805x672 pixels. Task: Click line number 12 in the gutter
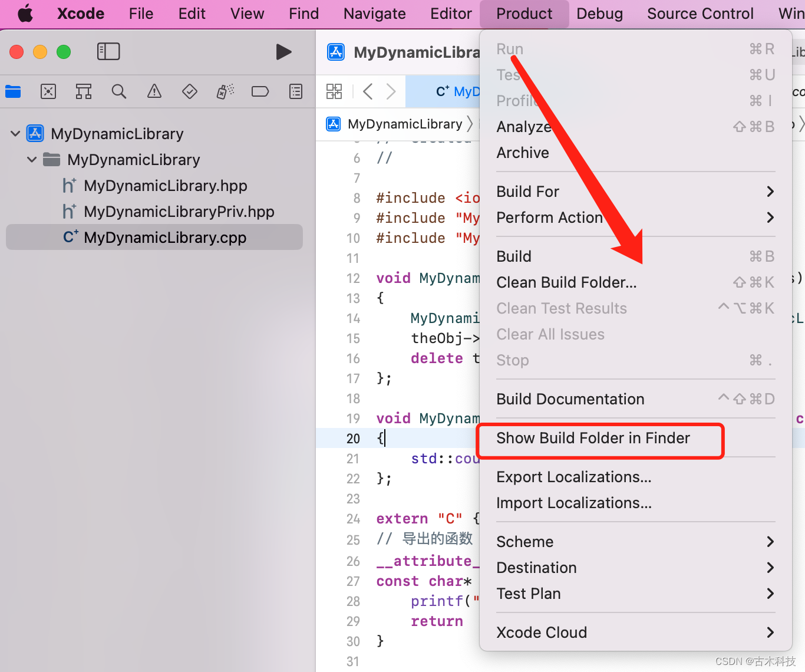coord(353,278)
